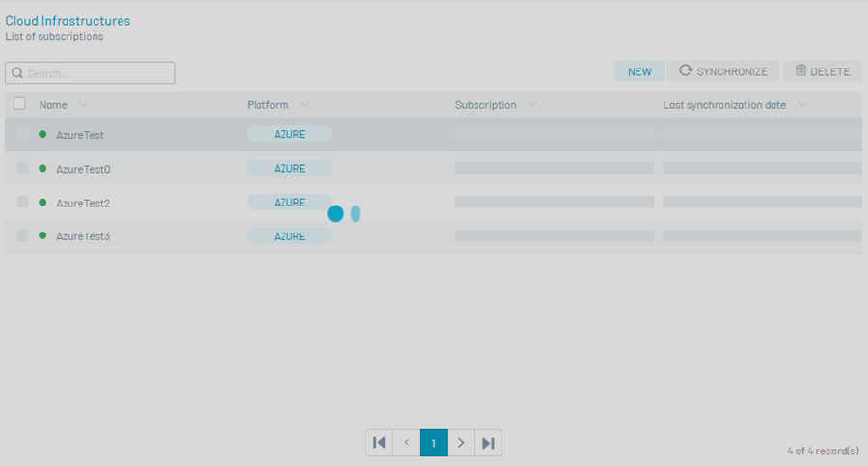868x466 pixels.
Task: Click the Cloud Infrastructures title
Action: pos(68,21)
